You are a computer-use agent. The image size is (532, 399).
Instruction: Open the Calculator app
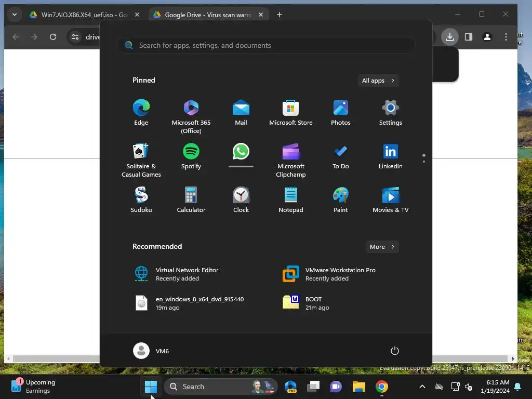(x=191, y=200)
